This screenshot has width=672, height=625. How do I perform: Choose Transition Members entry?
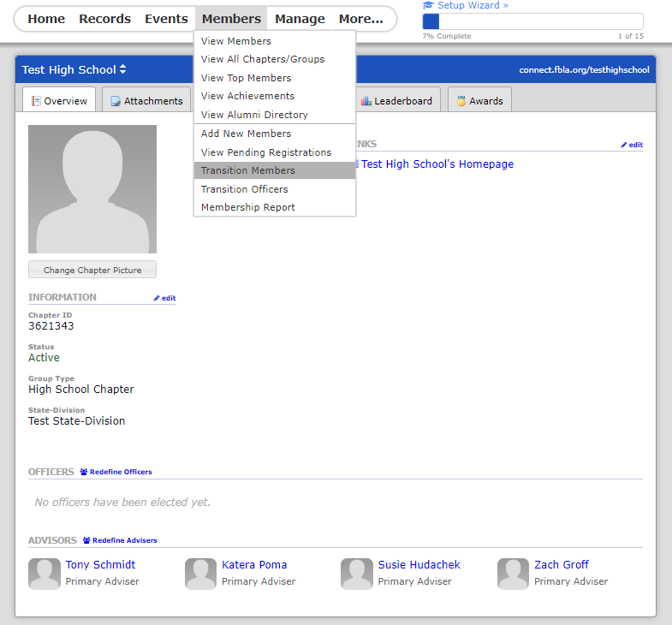(275, 170)
